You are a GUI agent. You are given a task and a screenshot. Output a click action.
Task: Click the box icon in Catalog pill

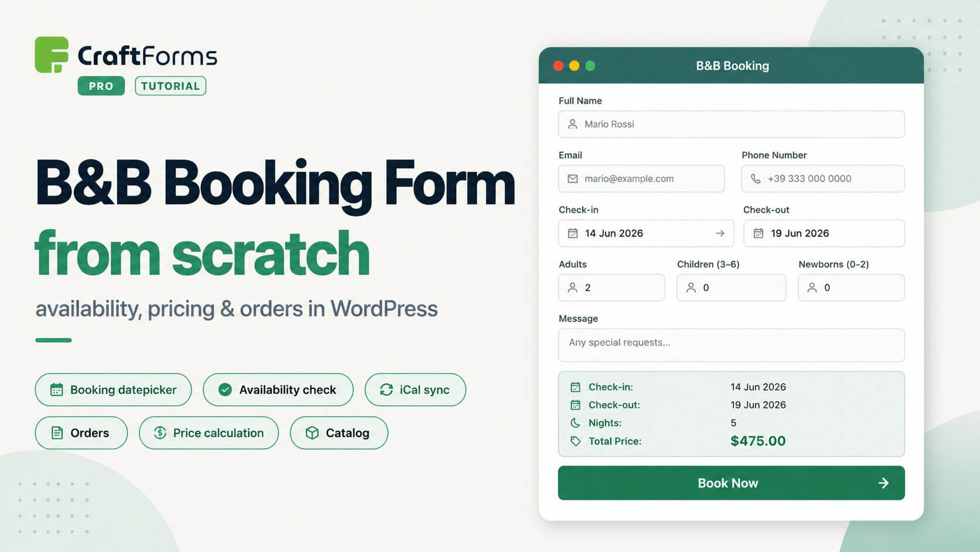coord(312,433)
